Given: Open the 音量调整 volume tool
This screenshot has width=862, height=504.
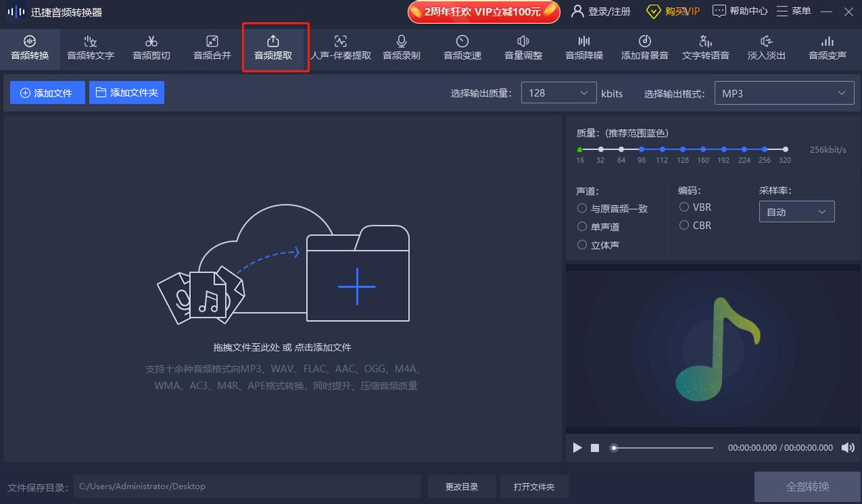Looking at the screenshot, I should pyautogui.click(x=523, y=47).
